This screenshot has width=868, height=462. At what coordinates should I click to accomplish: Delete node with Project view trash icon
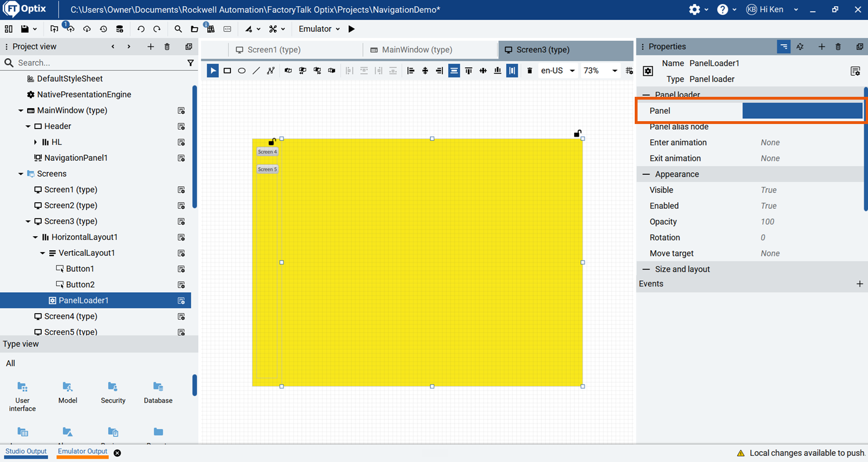pyautogui.click(x=167, y=46)
